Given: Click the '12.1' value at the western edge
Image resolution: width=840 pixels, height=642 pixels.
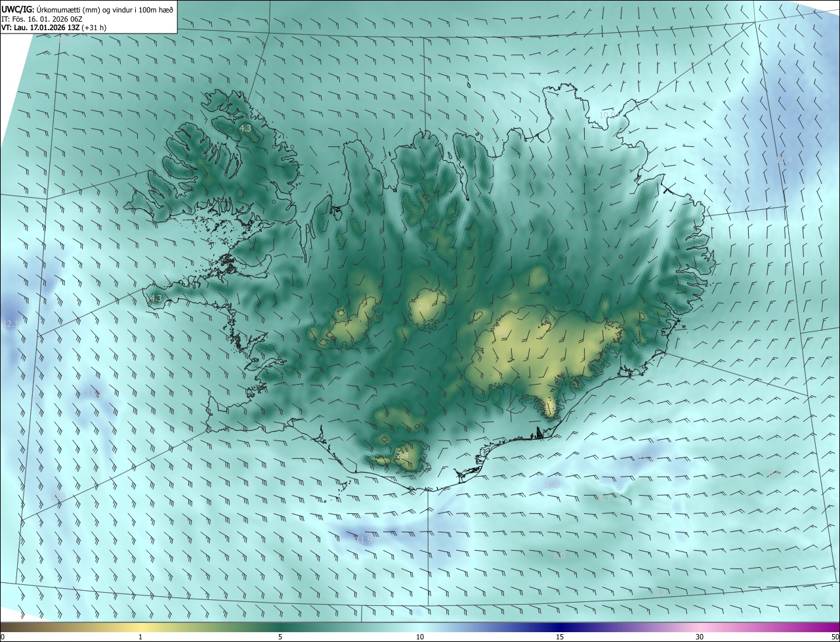Looking at the screenshot, I should coord(11,324).
